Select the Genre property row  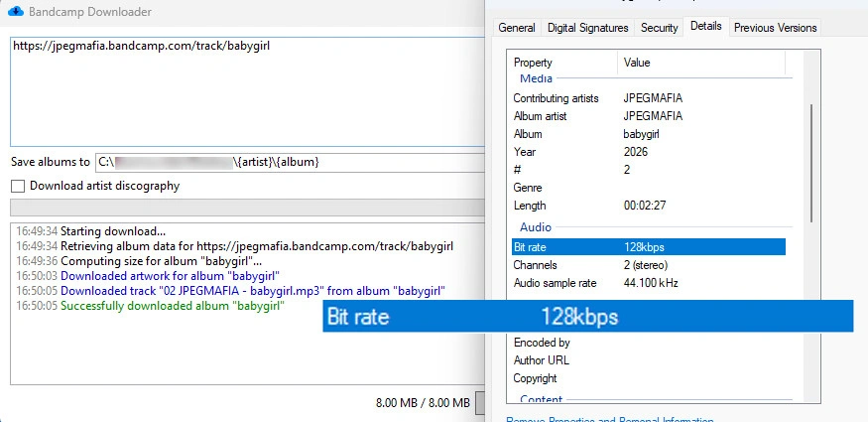coord(649,188)
